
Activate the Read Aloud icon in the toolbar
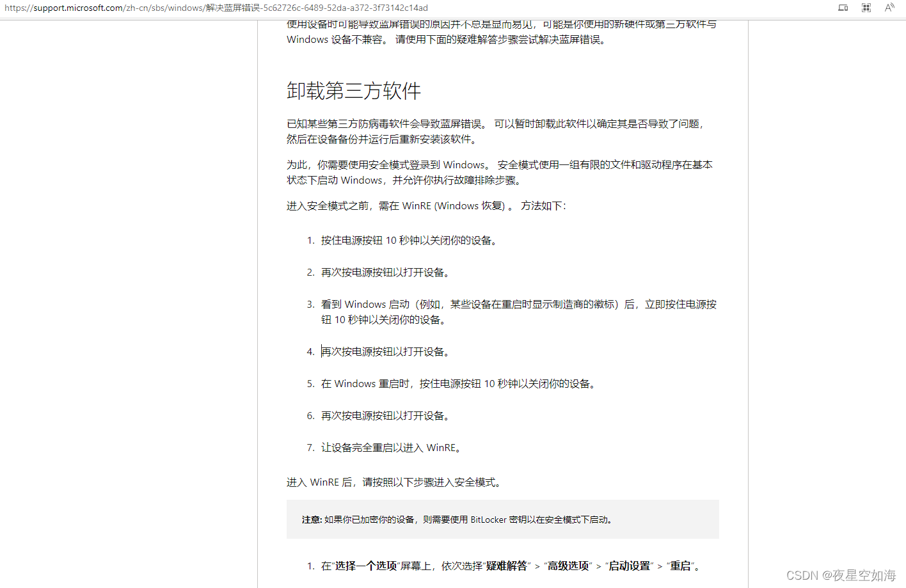coord(889,8)
